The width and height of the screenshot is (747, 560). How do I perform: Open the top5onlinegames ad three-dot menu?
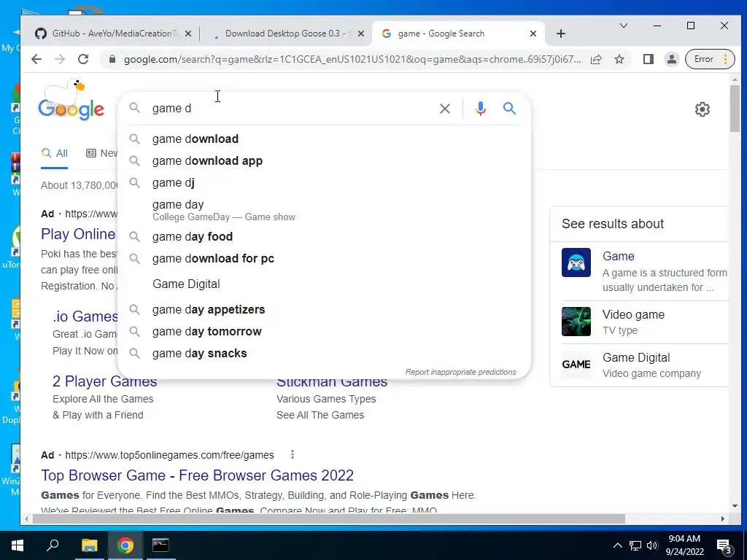point(293,455)
